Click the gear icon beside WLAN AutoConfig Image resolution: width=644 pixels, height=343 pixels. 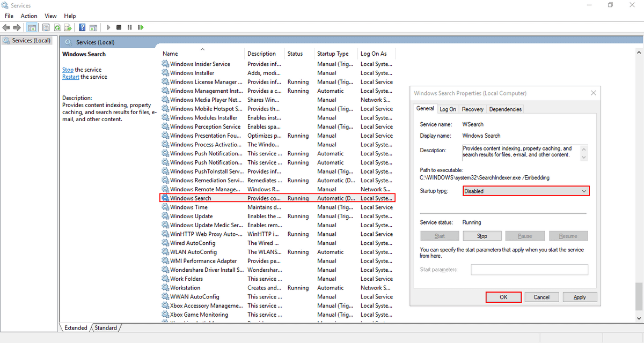click(x=165, y=252)
